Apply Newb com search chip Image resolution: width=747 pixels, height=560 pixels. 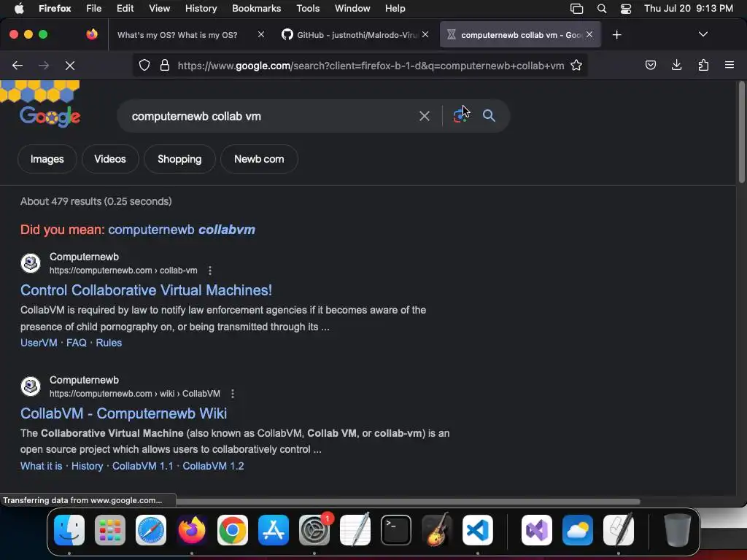[259, 159]
